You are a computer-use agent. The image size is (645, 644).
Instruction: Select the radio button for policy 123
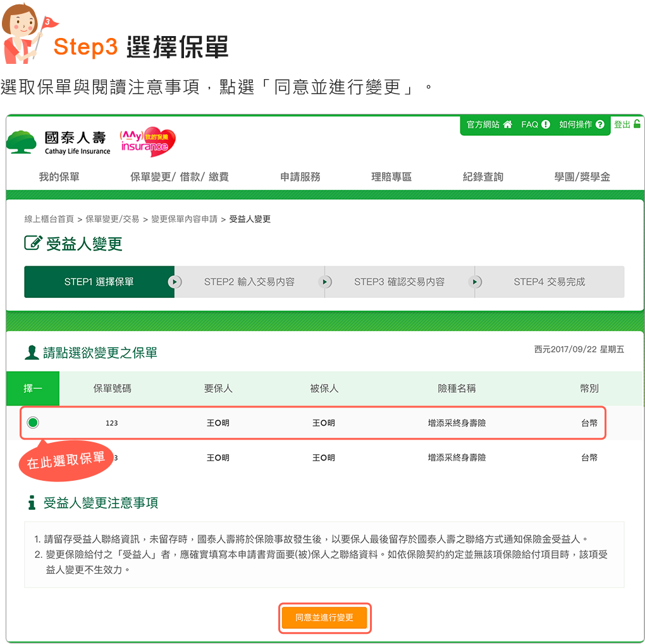33,423
